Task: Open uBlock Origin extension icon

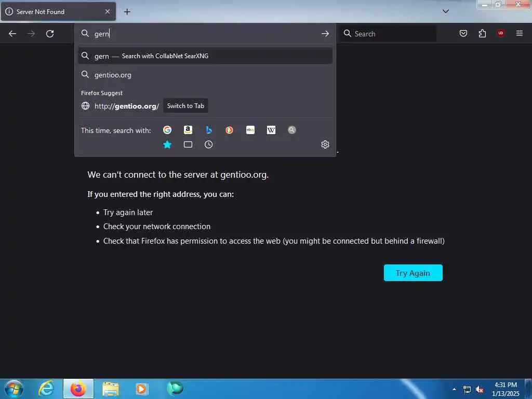Action: tap(501, 33)
